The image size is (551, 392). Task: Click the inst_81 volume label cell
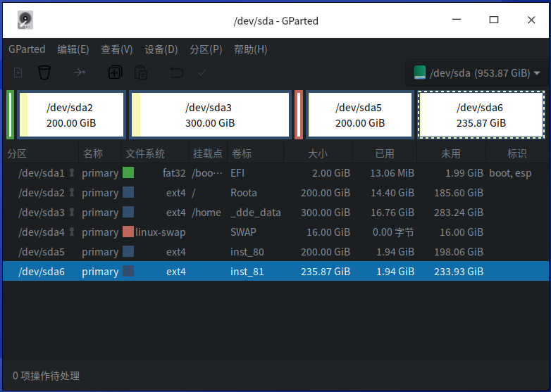click(247, 271)
